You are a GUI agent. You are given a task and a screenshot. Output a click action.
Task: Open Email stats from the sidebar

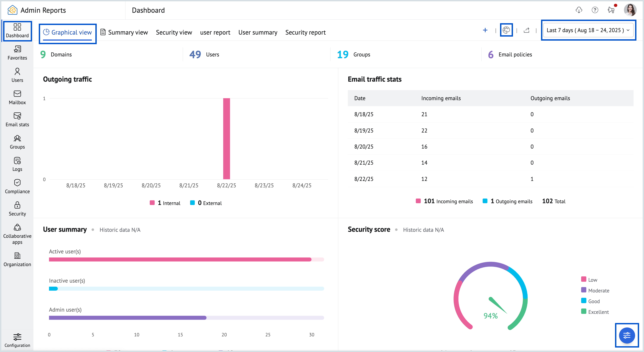point(17,120)
